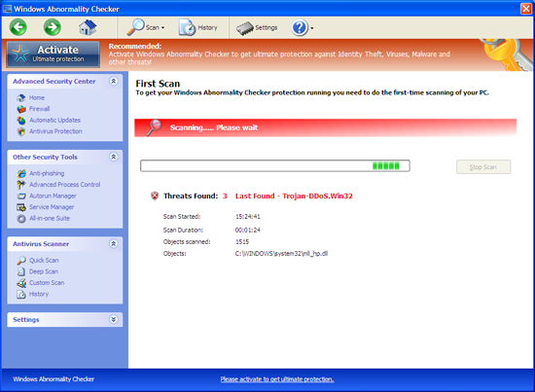The image size is (535, 392).
Task: Click the History icon in Antivirus Scanner
Action: click(21, 295)
